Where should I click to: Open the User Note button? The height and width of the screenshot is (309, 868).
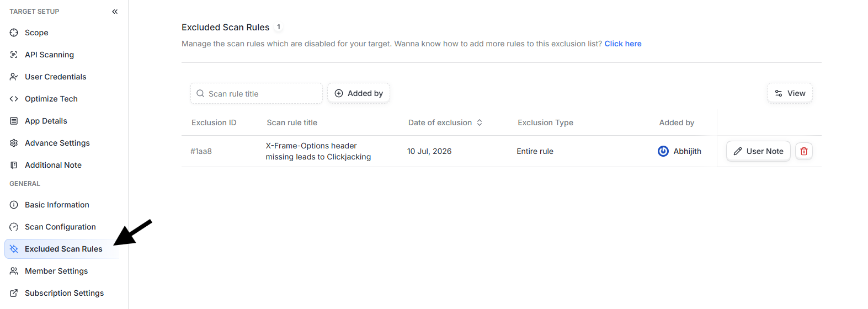[x=758, y=151]
